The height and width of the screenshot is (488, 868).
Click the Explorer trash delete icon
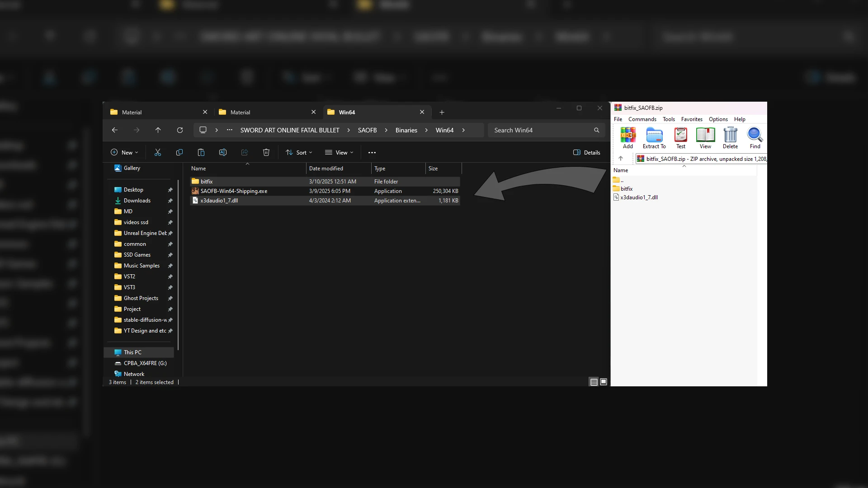pyautogui.click(x=266, y=153)
